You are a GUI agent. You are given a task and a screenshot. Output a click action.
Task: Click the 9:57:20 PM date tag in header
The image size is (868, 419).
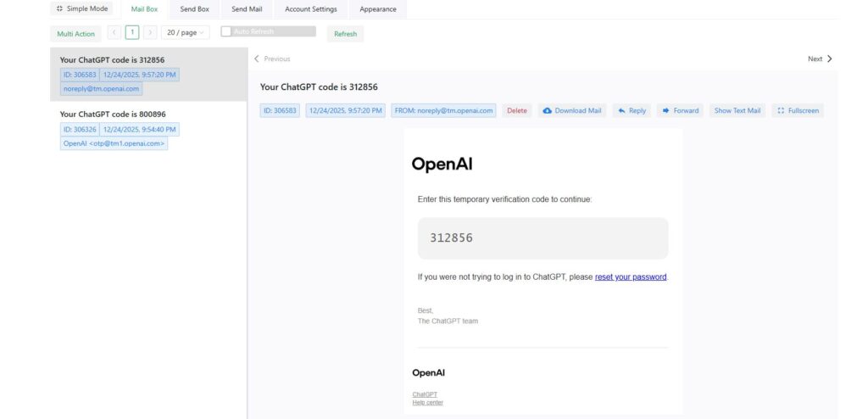[x=346, y=111]
